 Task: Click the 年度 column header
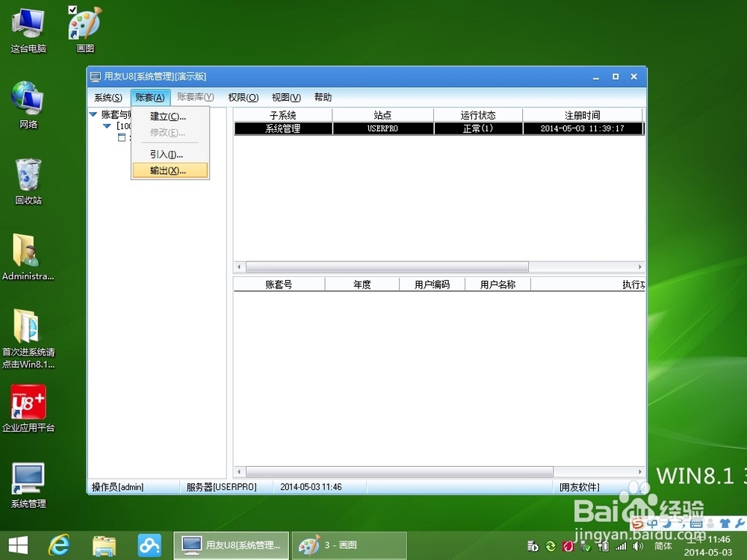pyautogui.click(x=362, y=284)
